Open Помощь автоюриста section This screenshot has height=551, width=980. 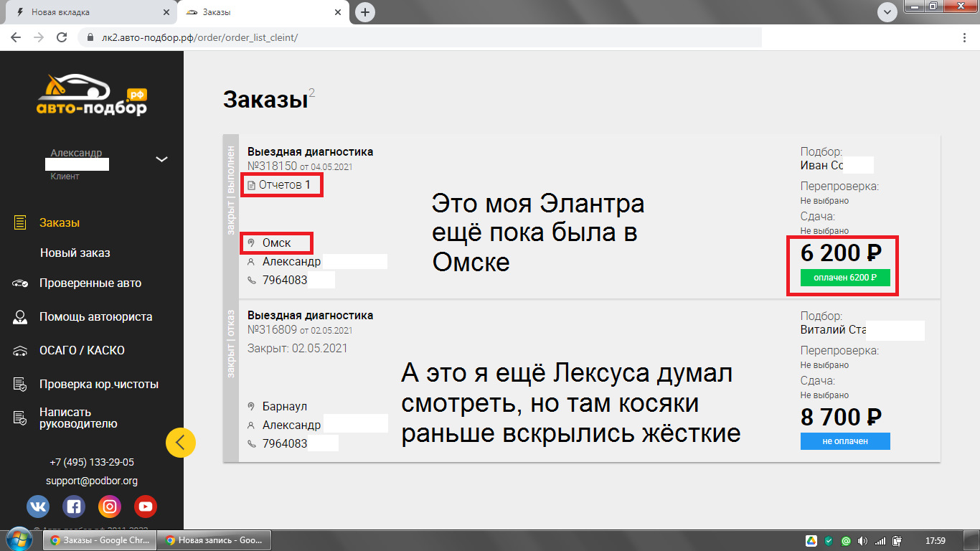[x=95, y=316]
